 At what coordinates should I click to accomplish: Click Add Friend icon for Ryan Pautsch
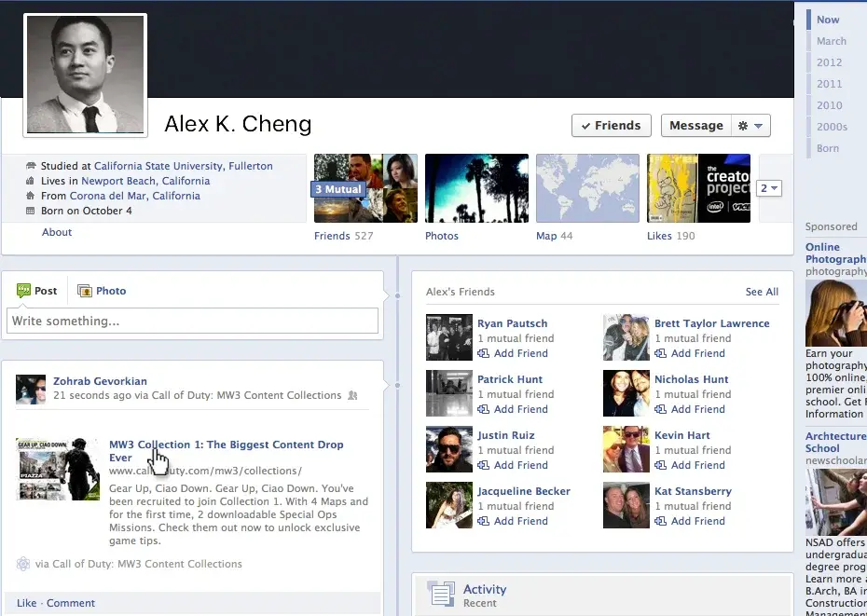point(483,353)
